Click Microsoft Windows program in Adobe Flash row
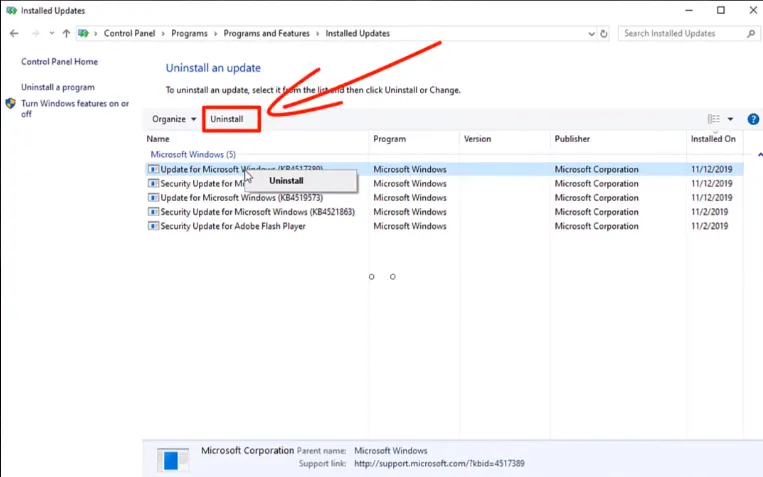 [x=410, y=226]
